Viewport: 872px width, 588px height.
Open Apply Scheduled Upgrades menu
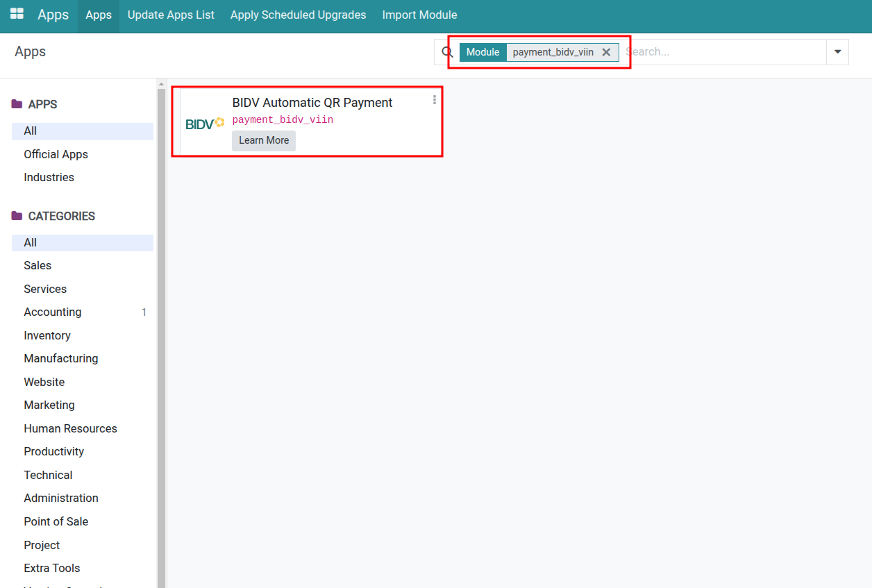pos(298,15)
